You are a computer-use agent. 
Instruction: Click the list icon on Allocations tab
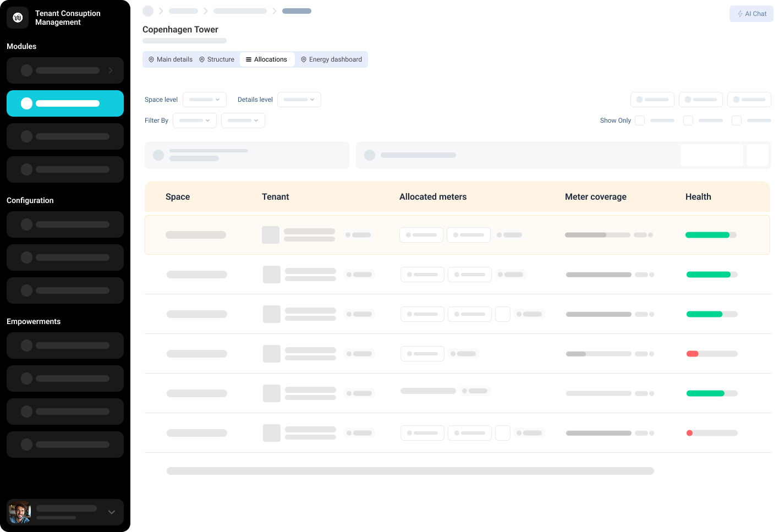pos(249,59)
